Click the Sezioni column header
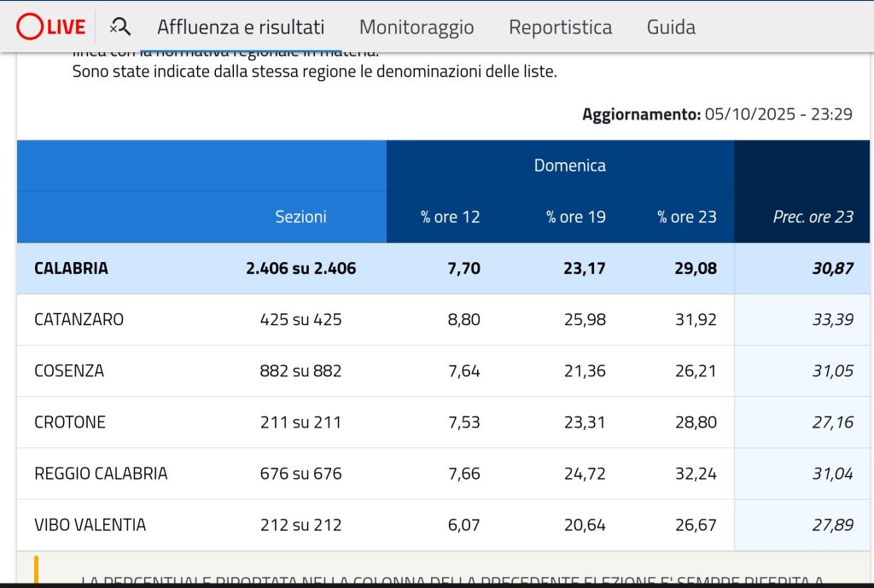 tap(300, 217)
